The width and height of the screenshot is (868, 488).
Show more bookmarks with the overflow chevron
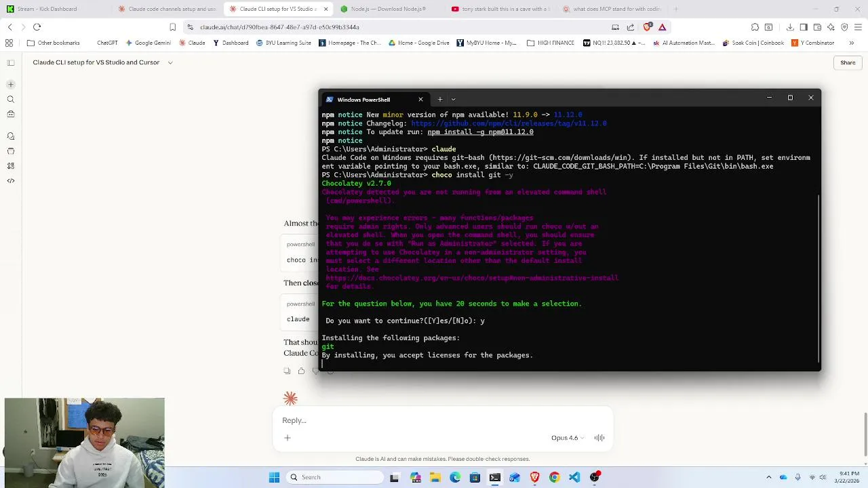tap(852, 43)
